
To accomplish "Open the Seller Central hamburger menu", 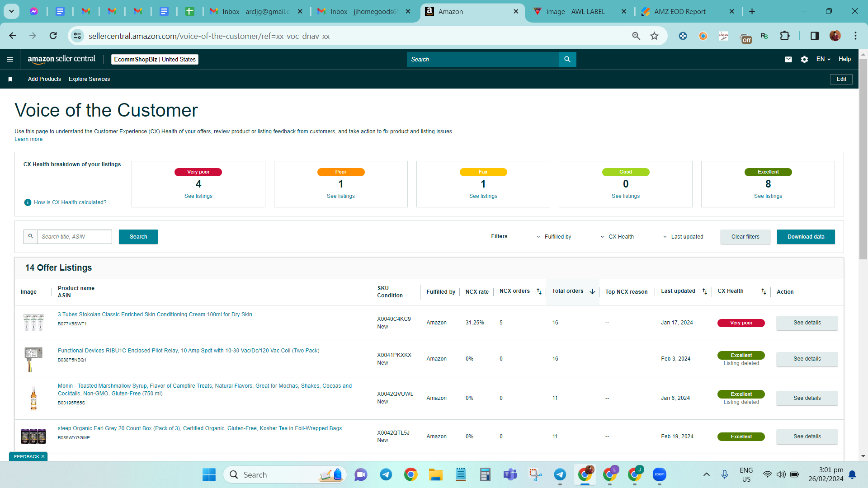I will [10, 59].
